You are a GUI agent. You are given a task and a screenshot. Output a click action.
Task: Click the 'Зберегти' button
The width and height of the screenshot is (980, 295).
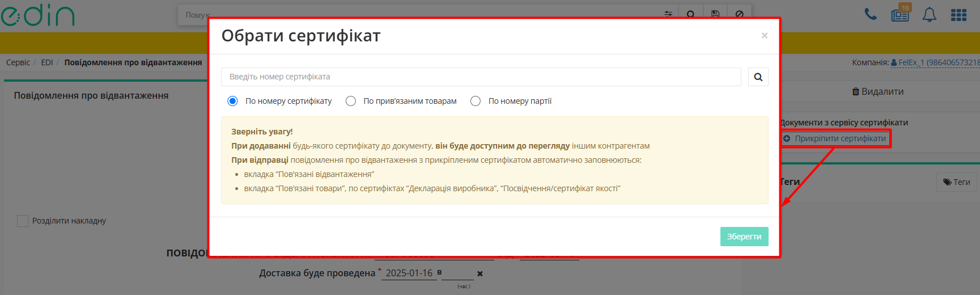pyautogui.click(x=744, y=237)
